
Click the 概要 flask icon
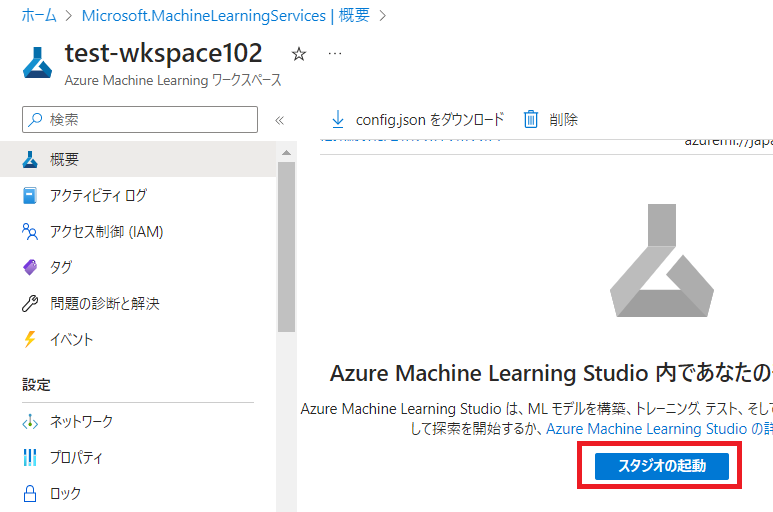click(x=30, y=159)
